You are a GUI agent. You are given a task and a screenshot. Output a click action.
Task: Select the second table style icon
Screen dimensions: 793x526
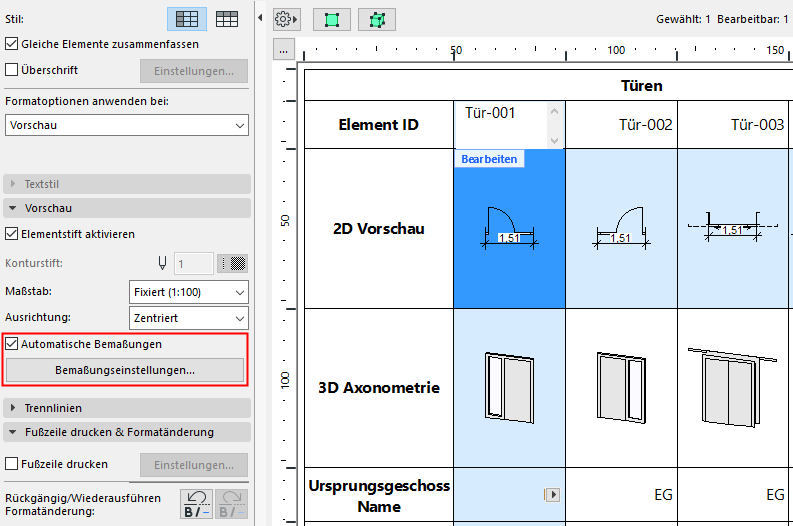(227, 19)
